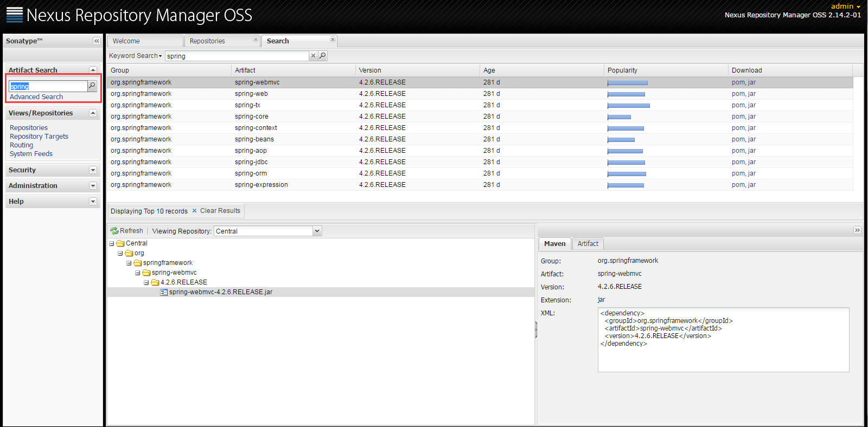Download the spring-core jar

pyautogui.click(x=752, y=117)
